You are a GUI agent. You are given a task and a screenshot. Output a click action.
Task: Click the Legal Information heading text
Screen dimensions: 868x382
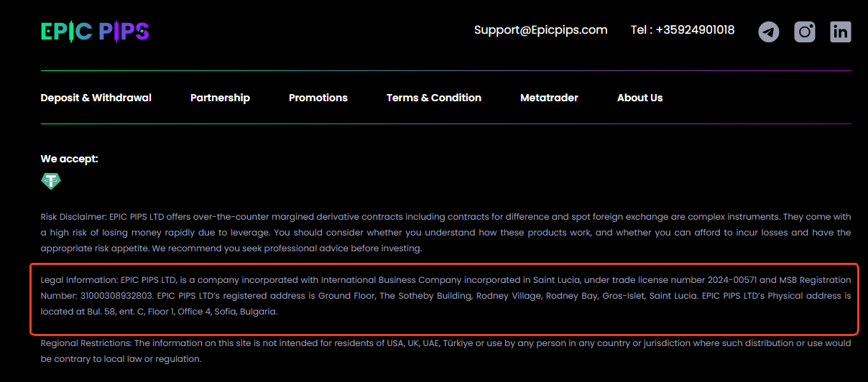[74, 279]
